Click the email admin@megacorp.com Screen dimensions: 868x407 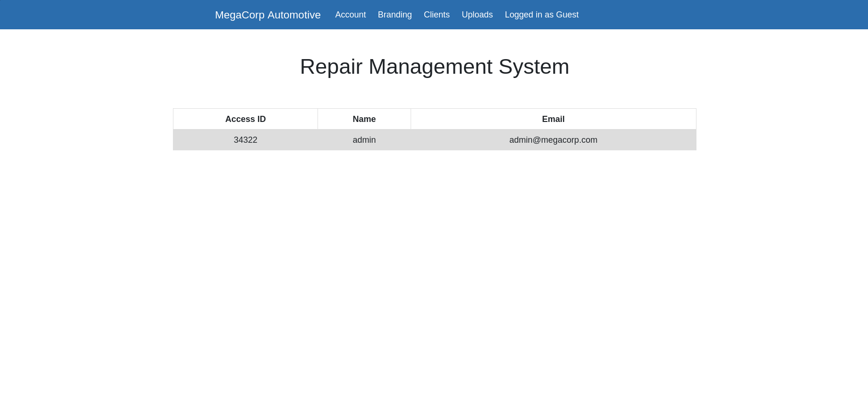(553, 140)
